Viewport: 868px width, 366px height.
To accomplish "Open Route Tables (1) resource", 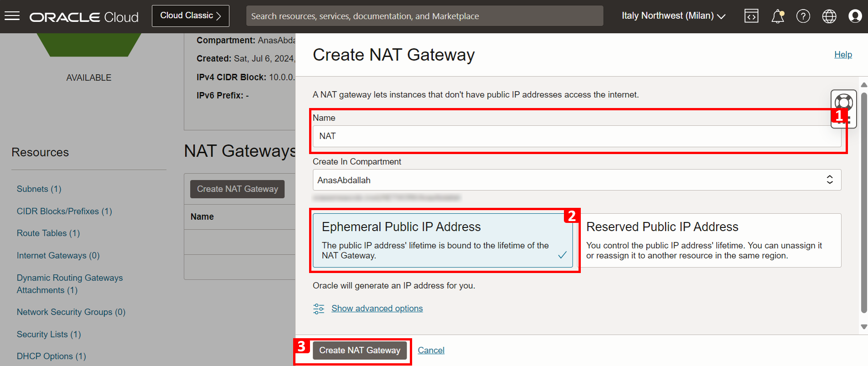I will 48,233.
